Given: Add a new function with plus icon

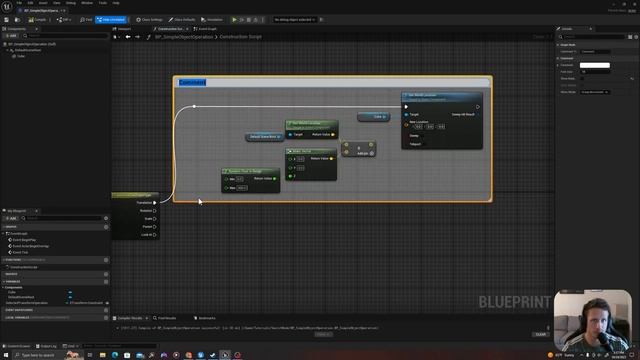Looking at the screenshot, I should [106, 260].
